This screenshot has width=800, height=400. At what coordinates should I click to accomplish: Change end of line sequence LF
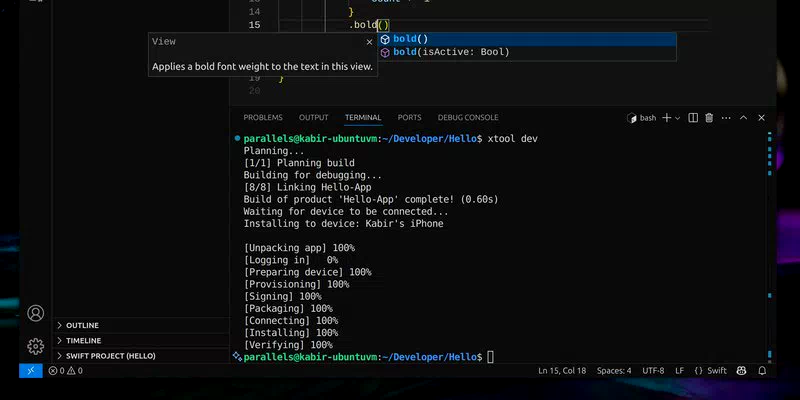click(679, 371)
